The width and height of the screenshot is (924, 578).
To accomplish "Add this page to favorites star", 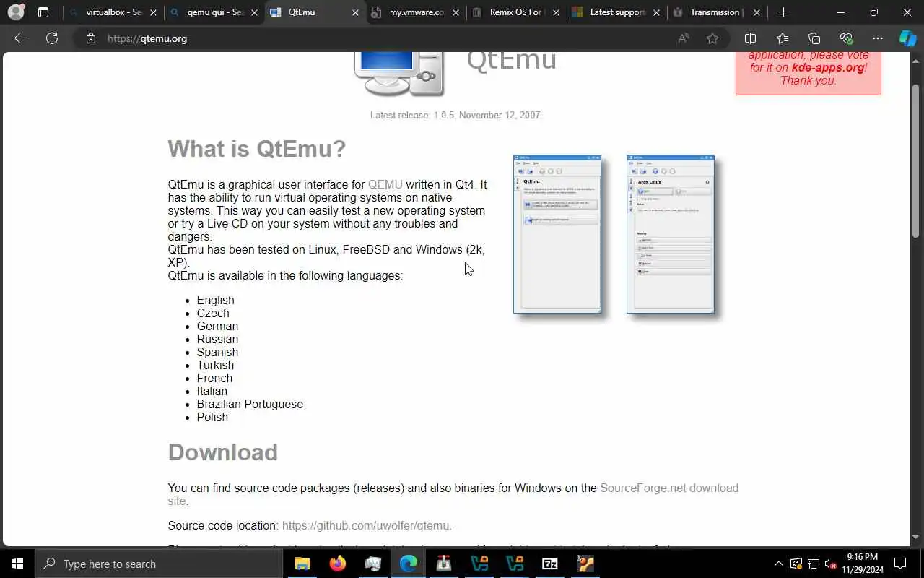I will tap(712, 38).
